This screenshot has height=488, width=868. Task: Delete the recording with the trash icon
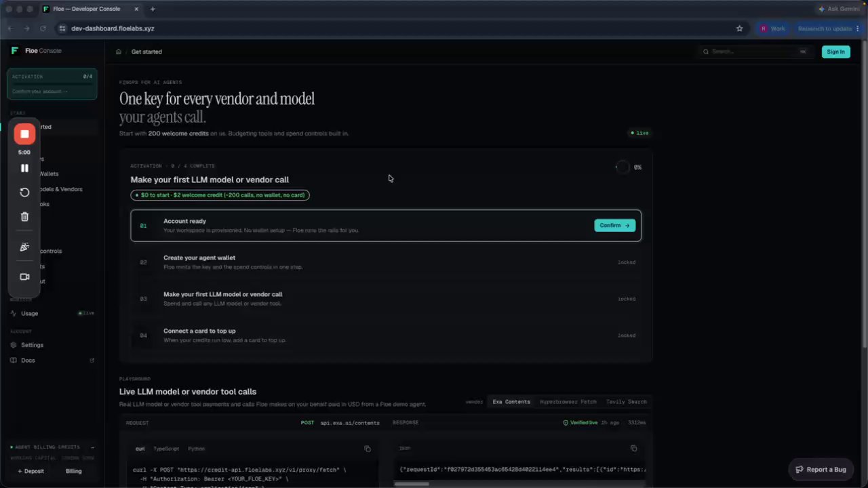(x=24, y=217)
